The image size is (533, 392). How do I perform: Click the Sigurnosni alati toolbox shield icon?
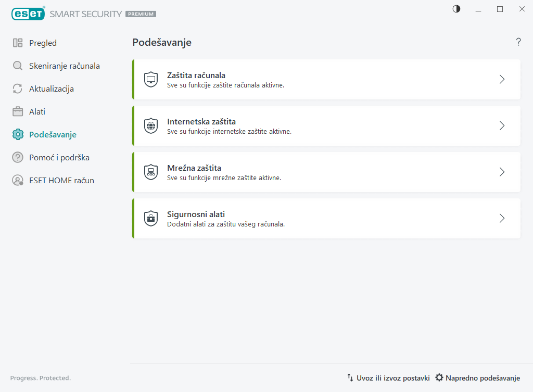(x=150, y=219)
